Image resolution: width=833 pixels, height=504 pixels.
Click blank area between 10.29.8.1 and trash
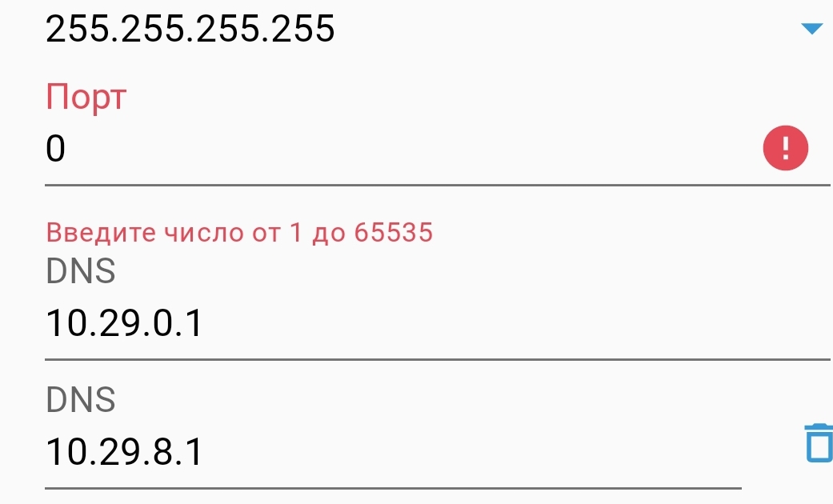(x=502, y=452)
